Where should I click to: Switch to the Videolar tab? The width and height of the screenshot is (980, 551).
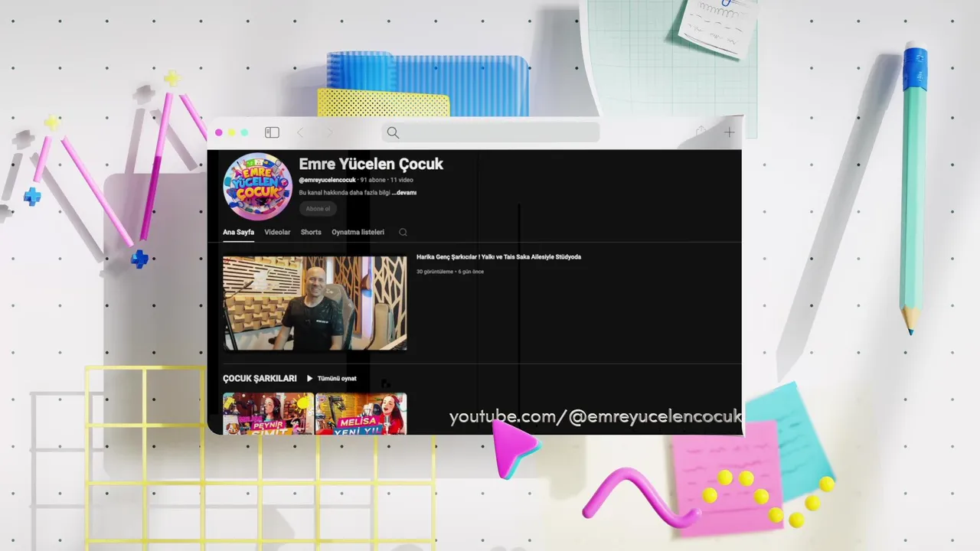(x=277, y=232)
